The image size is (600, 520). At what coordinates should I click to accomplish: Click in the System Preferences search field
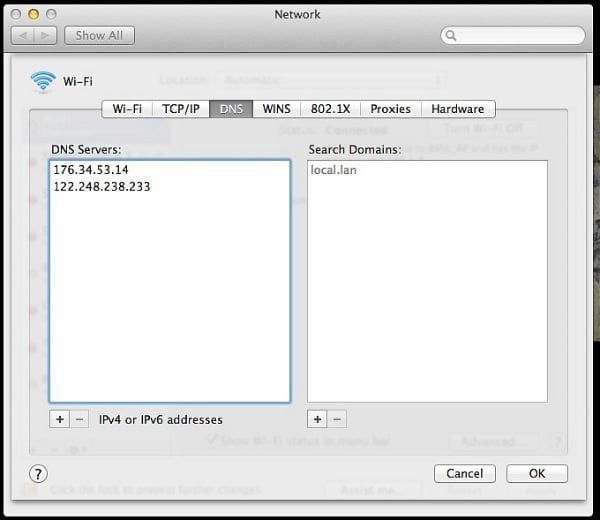513,36
